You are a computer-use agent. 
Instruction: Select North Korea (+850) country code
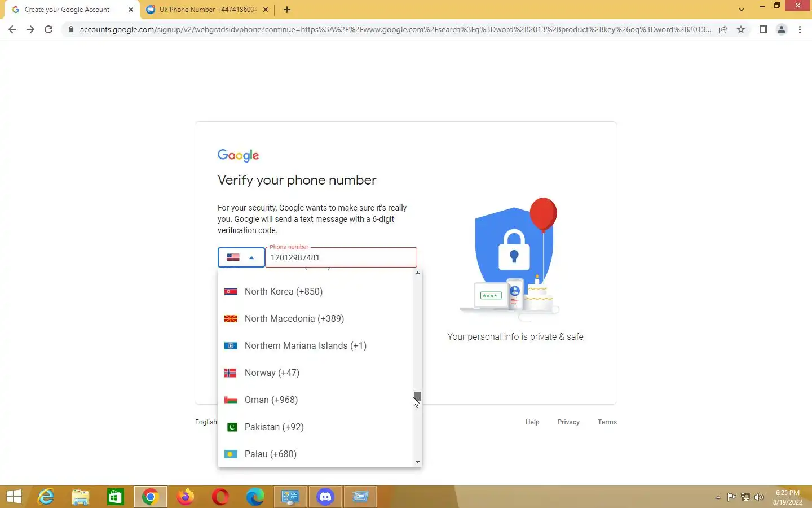pos(315,291)
